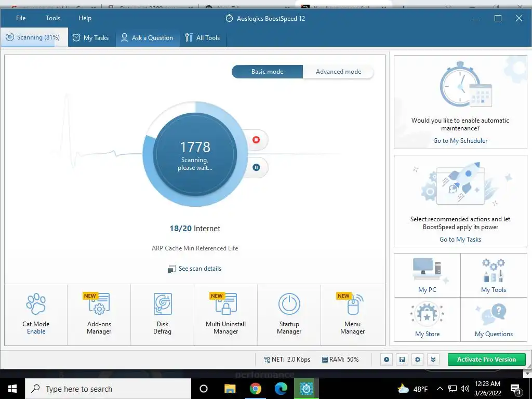Click the save floppy icon in status bar

[x=402, y=360]
